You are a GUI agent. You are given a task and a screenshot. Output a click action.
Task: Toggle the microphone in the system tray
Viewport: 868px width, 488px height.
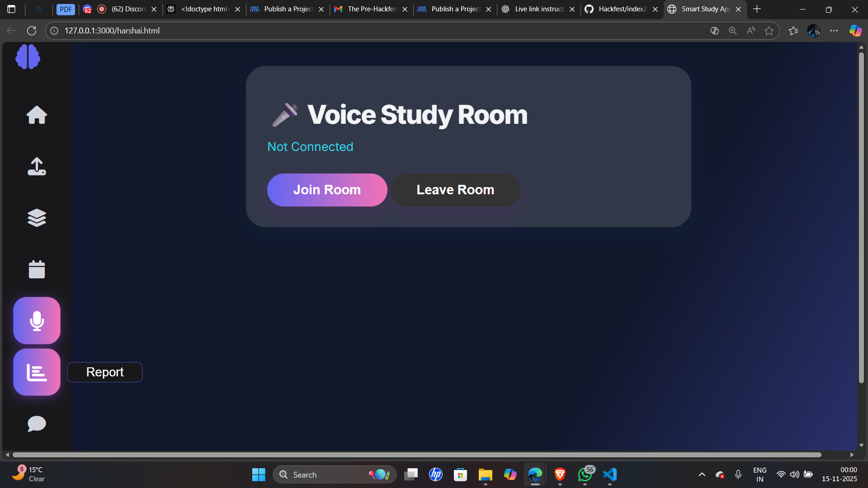pos(738,474)
